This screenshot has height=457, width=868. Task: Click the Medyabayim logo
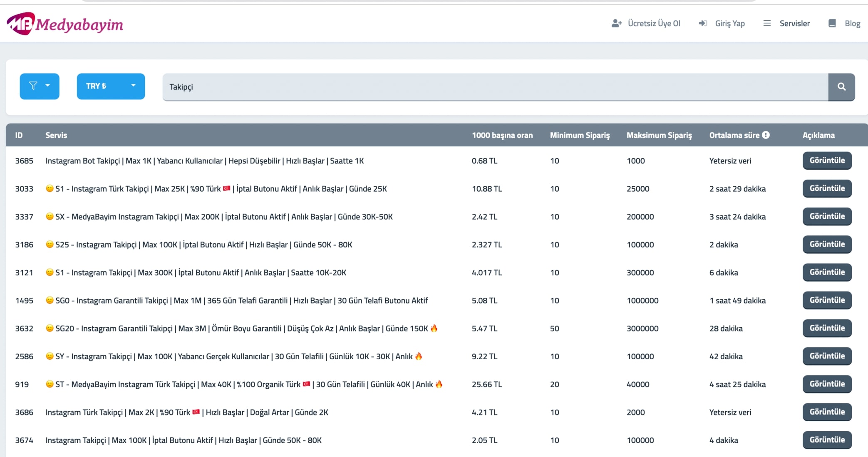65,24
